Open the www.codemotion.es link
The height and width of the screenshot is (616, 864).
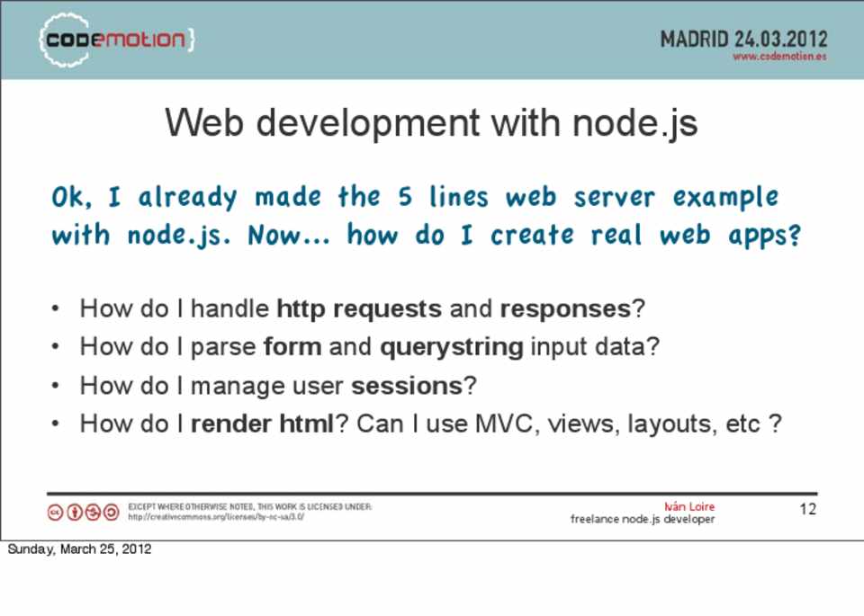click(778, 56)
